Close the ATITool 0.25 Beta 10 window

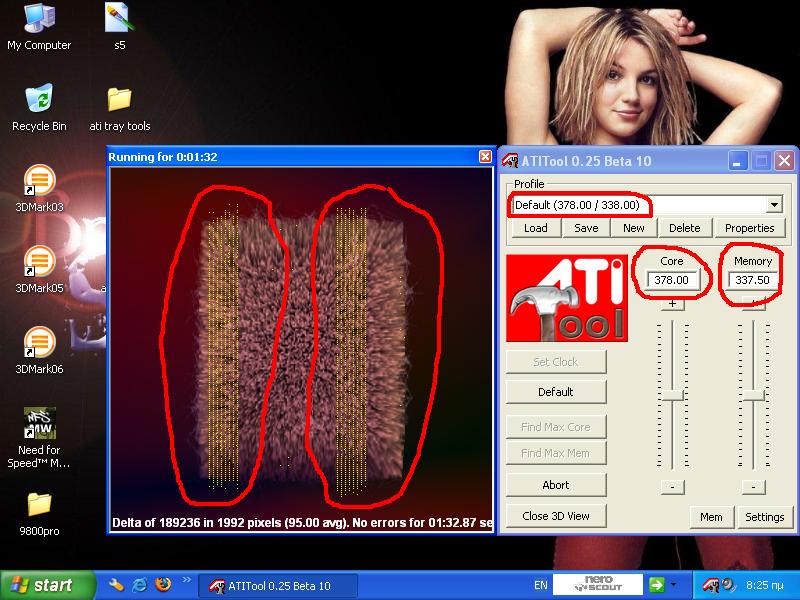(x=784, y=161)
